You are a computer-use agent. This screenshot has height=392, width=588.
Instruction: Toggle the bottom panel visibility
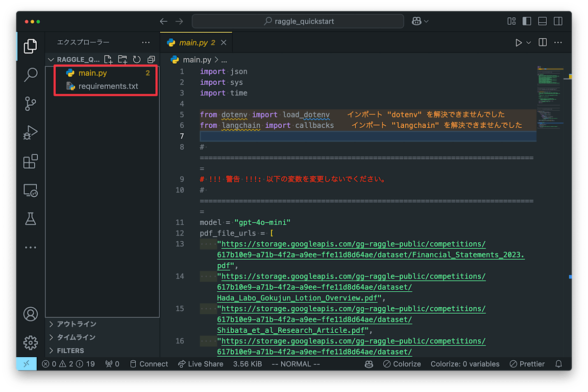(542, 22)
